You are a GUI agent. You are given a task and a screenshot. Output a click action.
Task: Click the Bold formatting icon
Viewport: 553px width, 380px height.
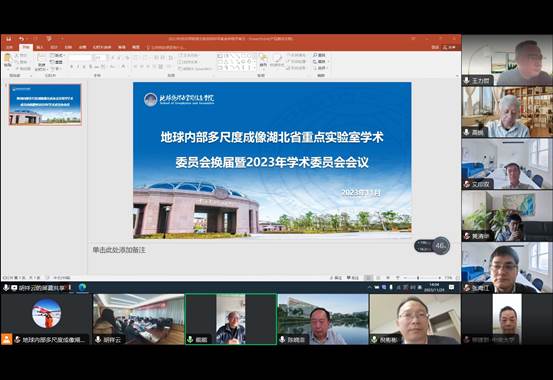tap(72, 66)
